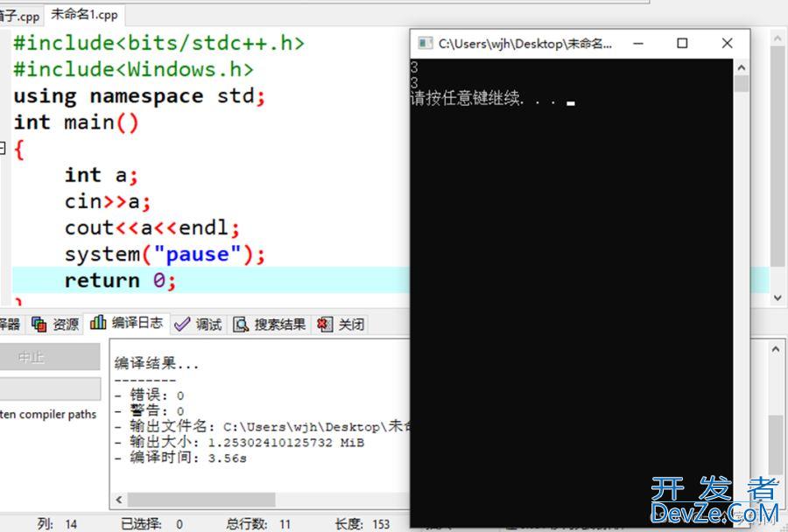Click the editor scrollbar down arrow
This screenshot has width=788, height=532.
777,297
